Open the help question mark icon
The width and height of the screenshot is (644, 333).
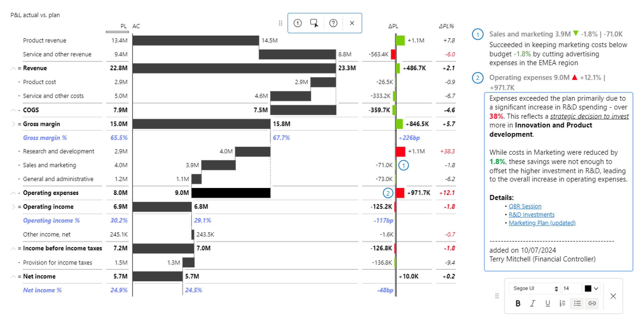pos(333,23)
